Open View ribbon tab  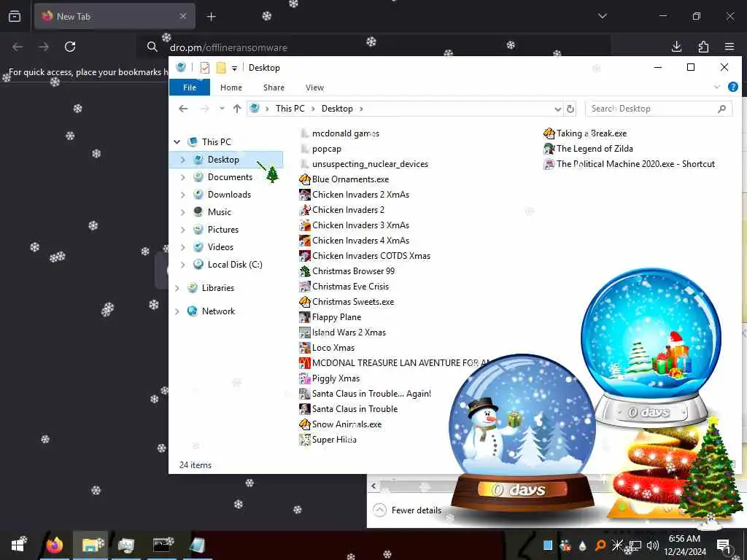(x=314, y=87)
